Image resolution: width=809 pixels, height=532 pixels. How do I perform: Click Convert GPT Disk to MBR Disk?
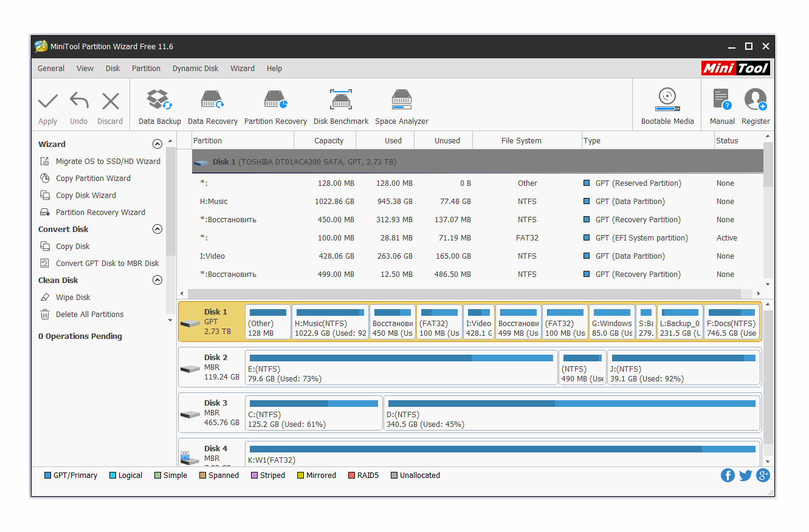pos(107,264)
